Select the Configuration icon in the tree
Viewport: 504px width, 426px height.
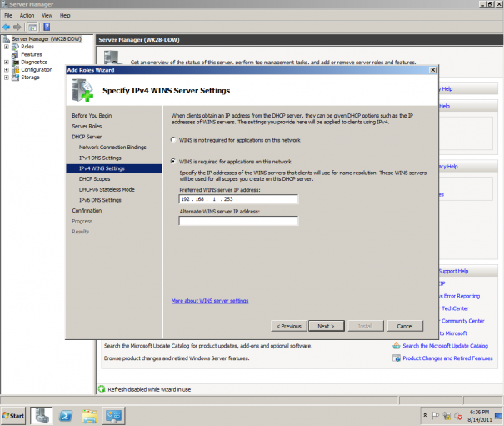[16, 70]
